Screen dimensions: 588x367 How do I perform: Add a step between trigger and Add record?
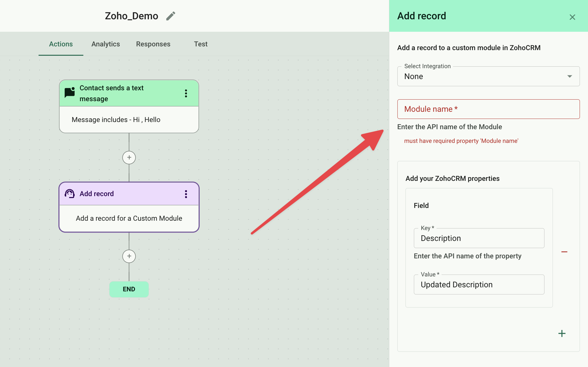(129, 158)
